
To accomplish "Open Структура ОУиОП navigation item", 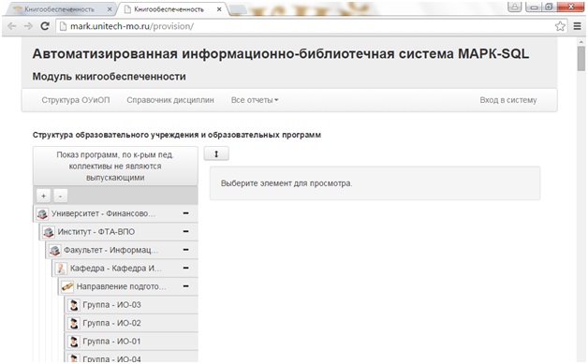I will click(76, 100).
